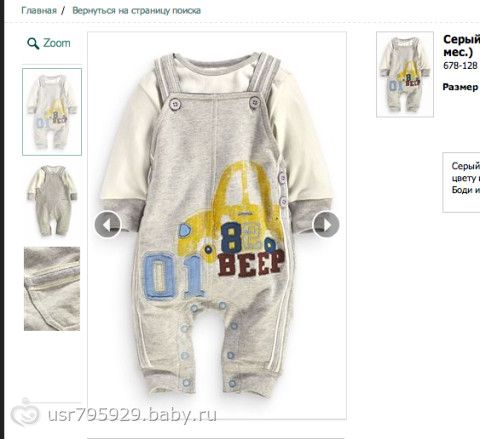The height and width of the screenshot is (439, 480).
Task: Click the usr795929.baby.ru watermark text
Action: click(132, 415)
